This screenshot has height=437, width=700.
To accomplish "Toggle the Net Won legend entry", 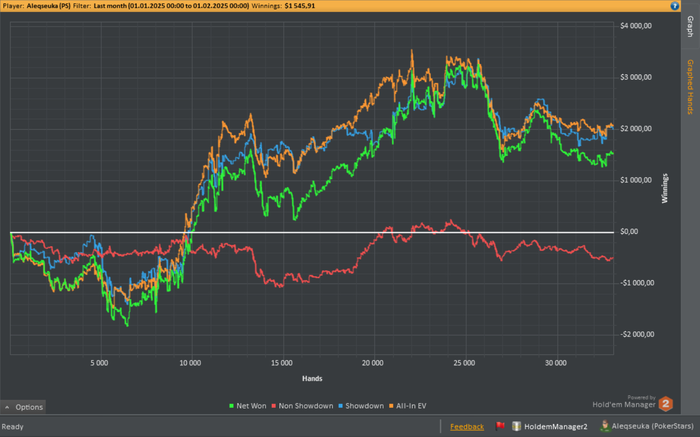I will pos(247,406).
